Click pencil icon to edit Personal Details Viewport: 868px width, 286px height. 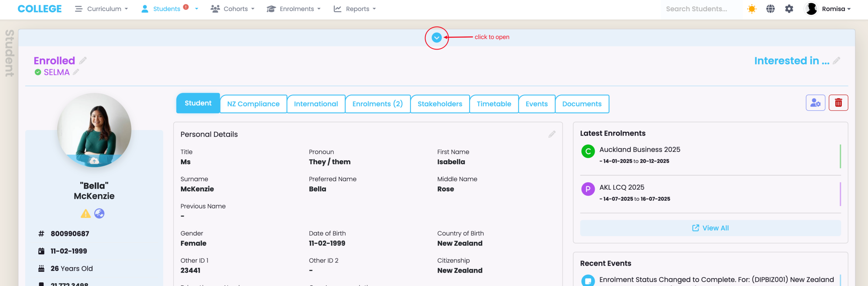click(x=552, y=134)
